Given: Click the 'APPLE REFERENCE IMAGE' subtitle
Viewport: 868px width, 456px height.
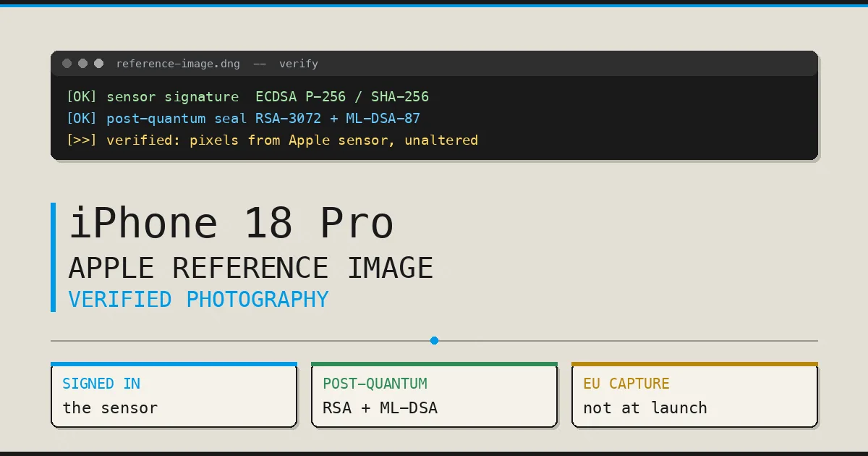Looking at the screenshot, I should pos(250,269).
